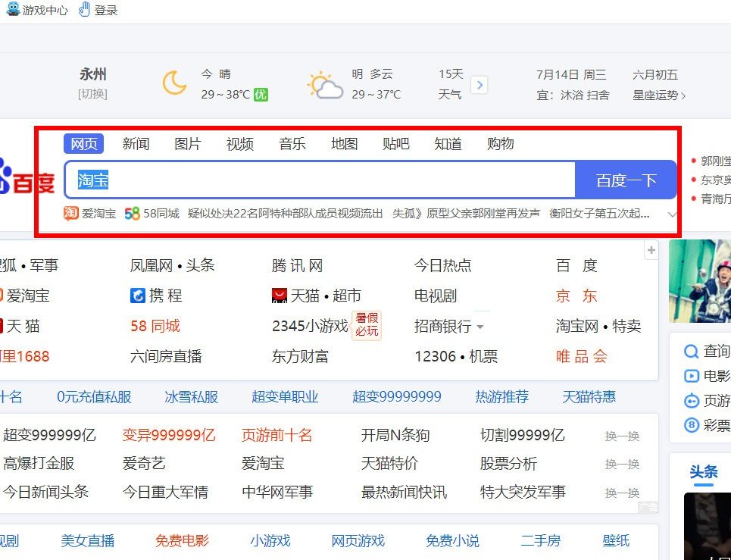Click the 页游 robot icon in sidebar
This screenshot has height=560, width=731.
click(x=691, y=400)
